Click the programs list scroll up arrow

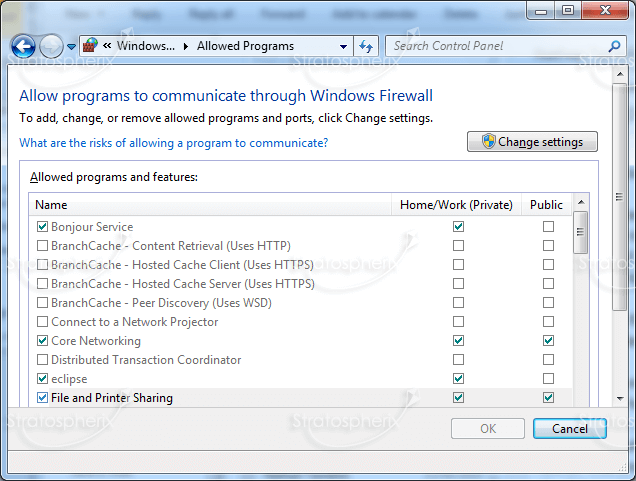581,202
